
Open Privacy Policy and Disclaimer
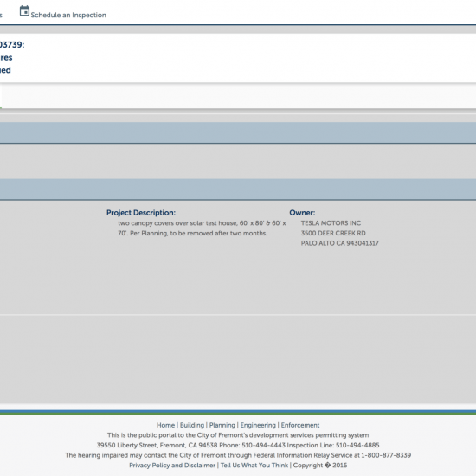click(172, 466)
